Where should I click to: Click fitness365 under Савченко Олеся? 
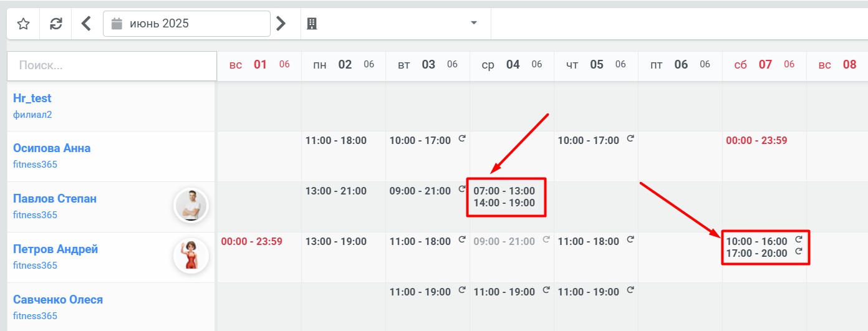pos(35,316)
